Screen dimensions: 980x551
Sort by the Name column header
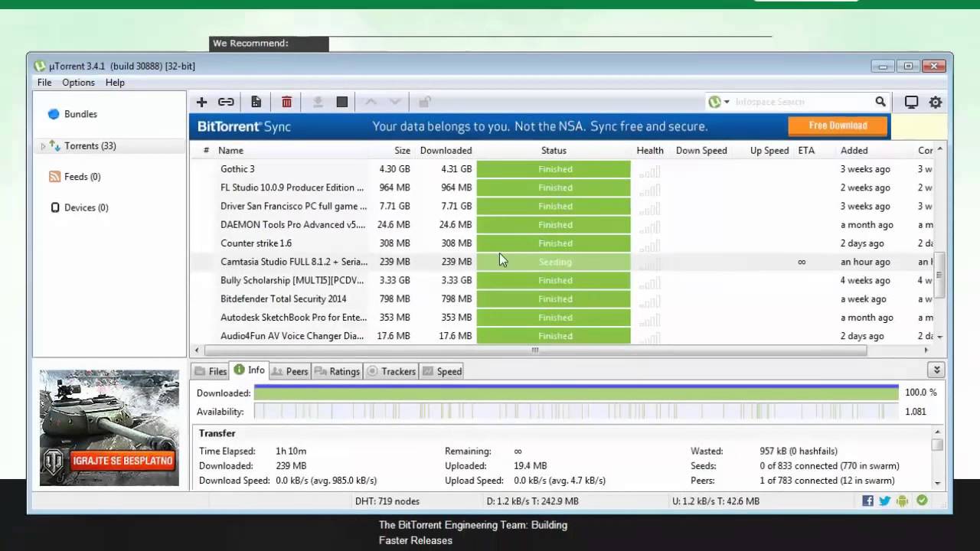[230, 151]
